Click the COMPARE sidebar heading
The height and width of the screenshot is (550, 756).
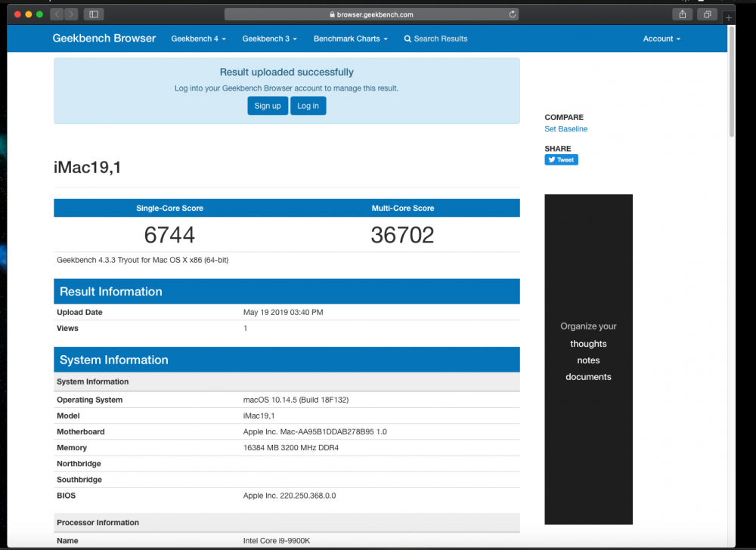pyautogui.click(x=564, y=118)
